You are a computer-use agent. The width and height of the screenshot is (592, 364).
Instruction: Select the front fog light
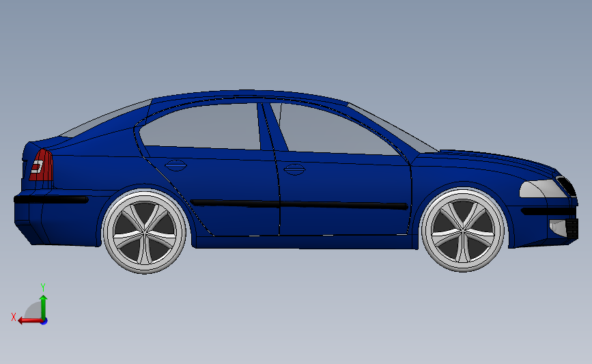click(x=559, y=227)
